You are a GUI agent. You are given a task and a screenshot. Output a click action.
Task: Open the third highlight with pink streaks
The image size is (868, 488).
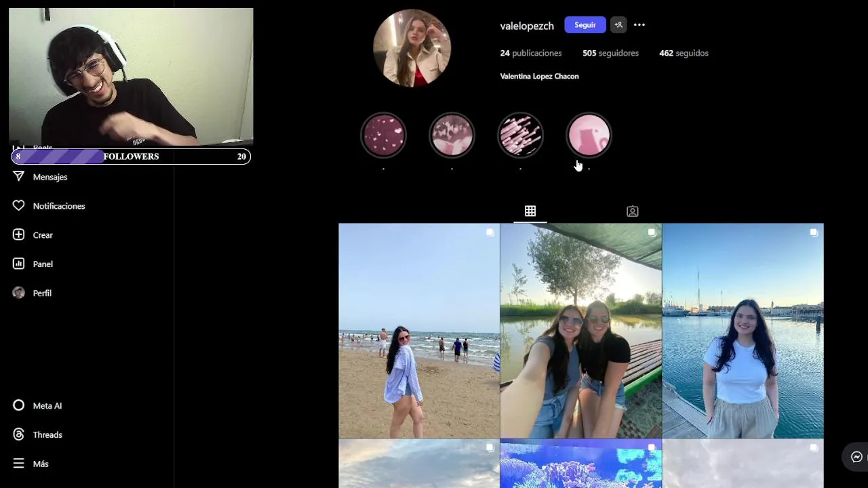520,135
